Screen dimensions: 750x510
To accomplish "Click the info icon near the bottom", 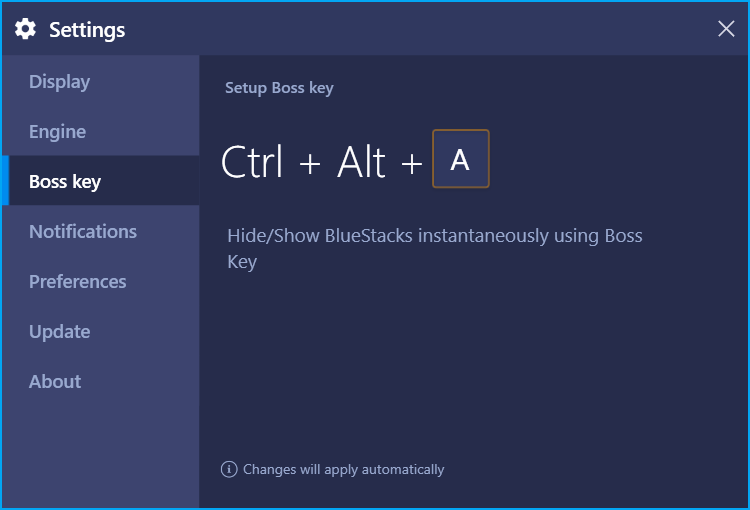I will 229,469.
